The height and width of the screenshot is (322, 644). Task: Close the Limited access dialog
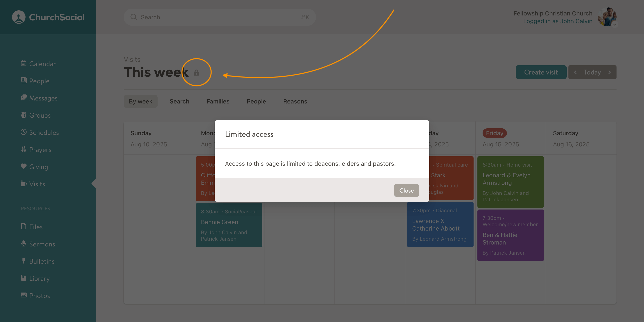click(406, 190)
